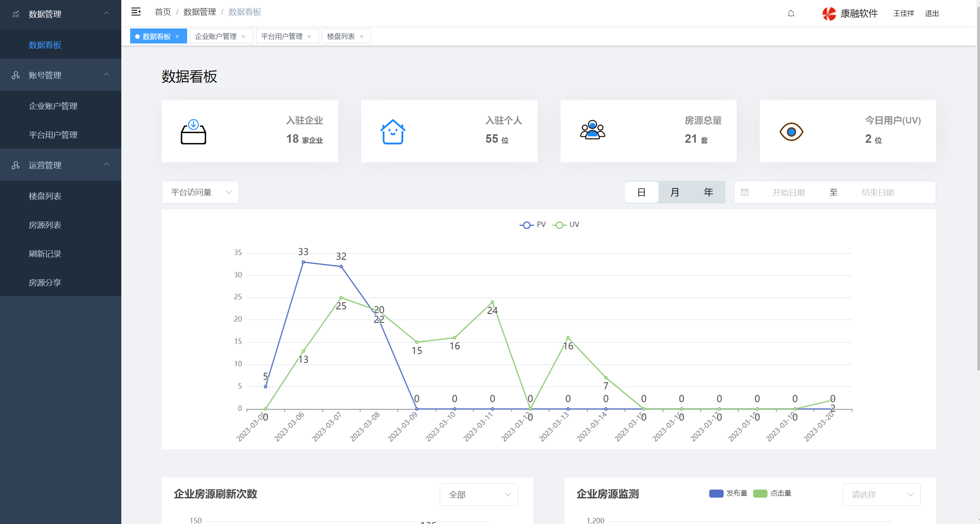980x524 pixels.
Task: Click the 退出 logout link
Action: (x=932, y=13)
